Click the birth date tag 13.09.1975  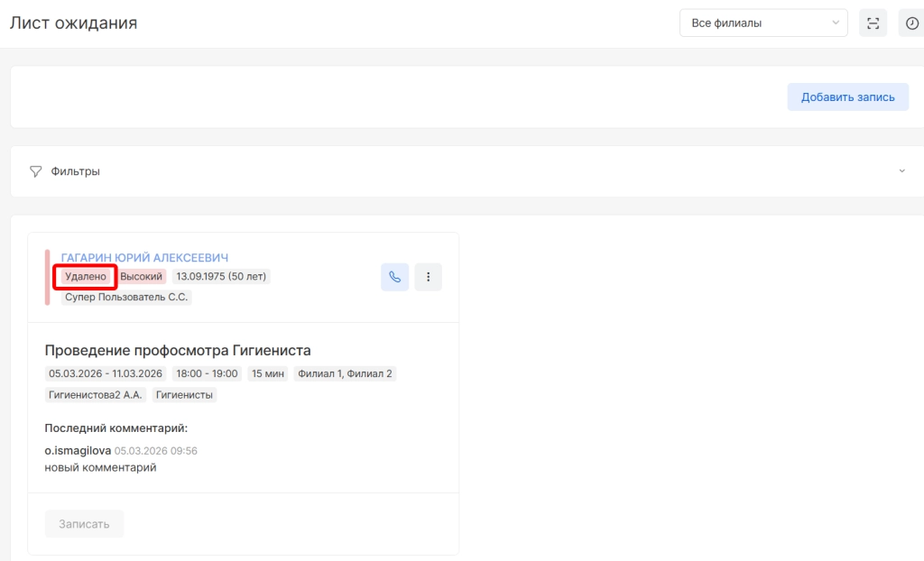click(221, 276)
